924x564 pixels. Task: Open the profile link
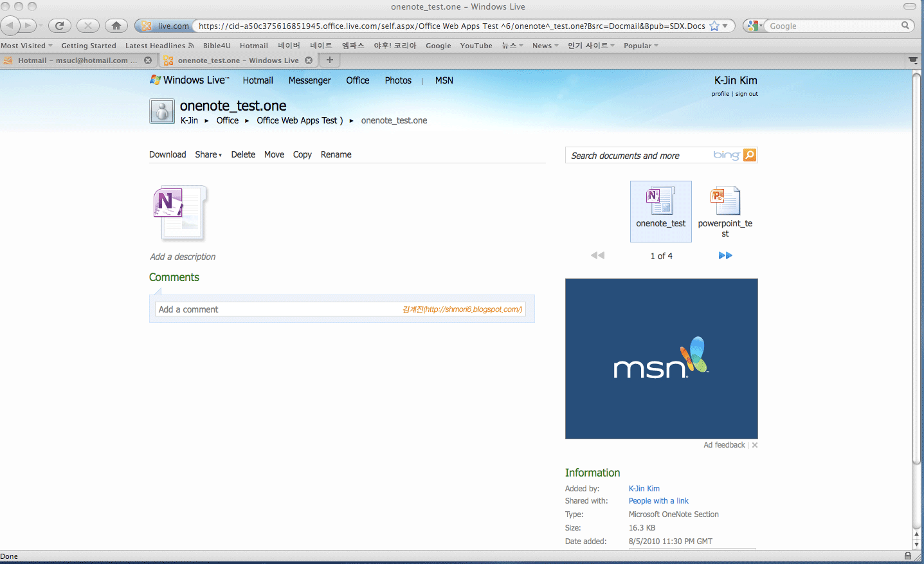click(x=720, y=94)
